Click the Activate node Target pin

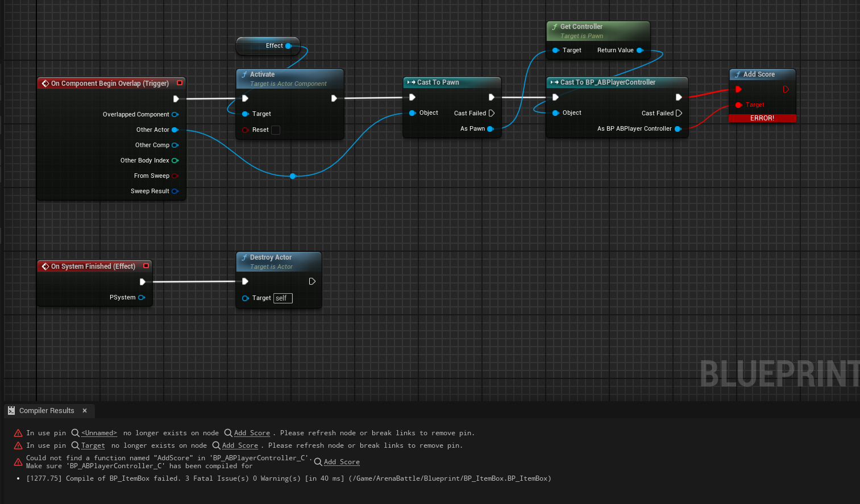[x=245, y=114]
